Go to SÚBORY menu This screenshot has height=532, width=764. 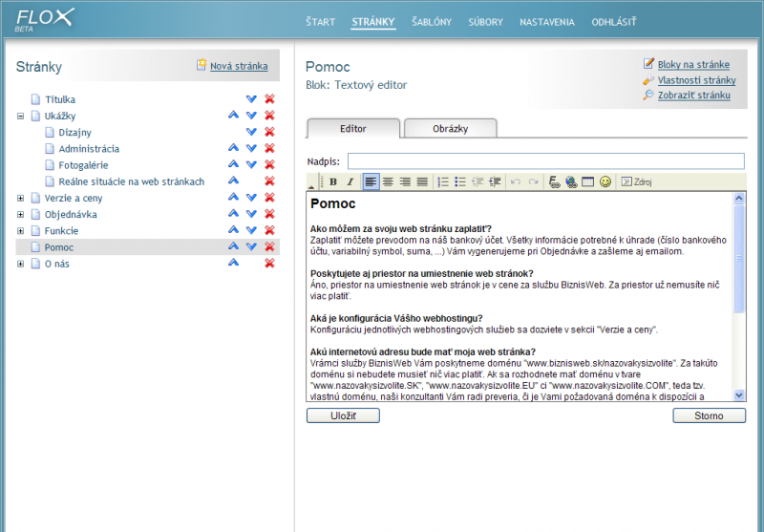485,22
